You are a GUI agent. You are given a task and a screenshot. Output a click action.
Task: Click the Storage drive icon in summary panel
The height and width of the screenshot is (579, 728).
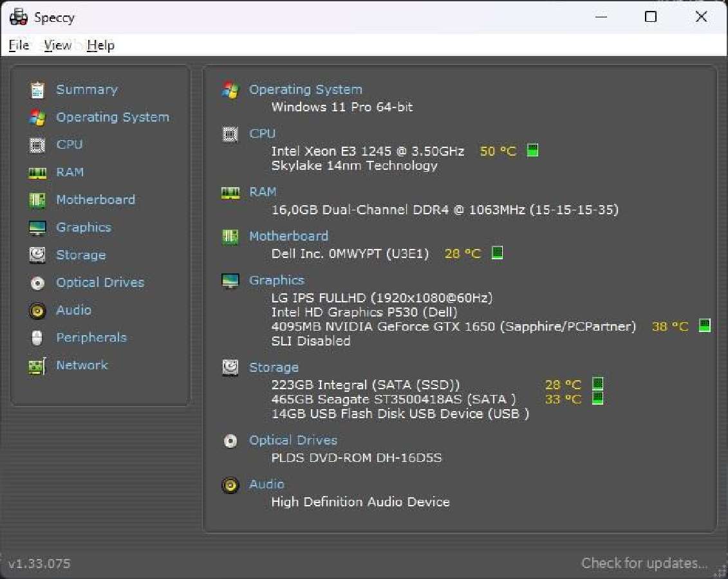coord(230,367)
